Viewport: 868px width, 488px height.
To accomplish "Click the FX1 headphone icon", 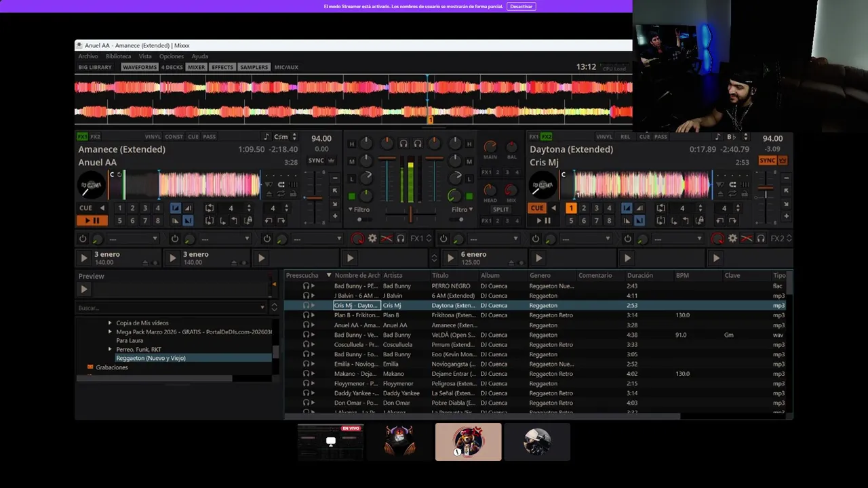I will pos(401,239).
